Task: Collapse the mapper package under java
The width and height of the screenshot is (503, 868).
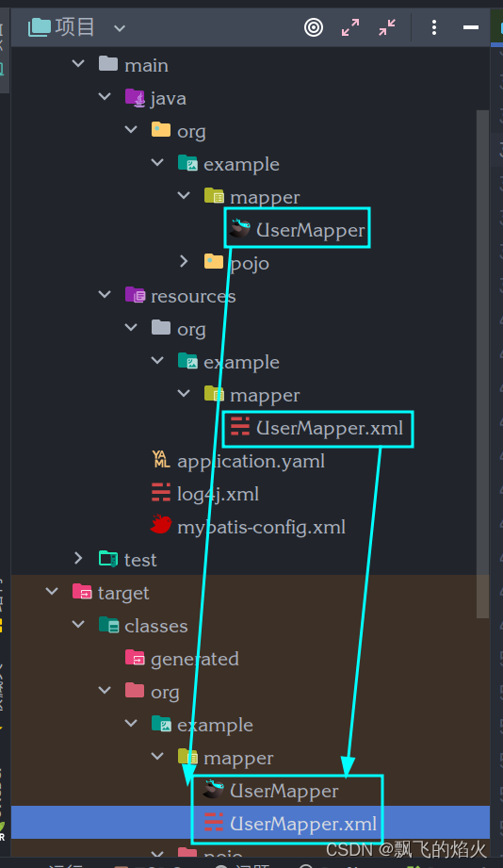Action: point(184,195)
